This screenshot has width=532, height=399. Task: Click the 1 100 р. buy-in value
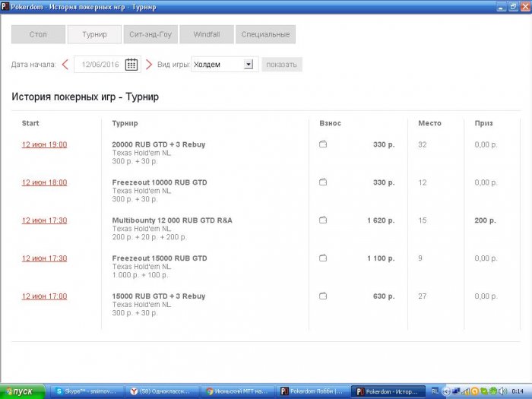pyautogui.click(x=381, y=258)
